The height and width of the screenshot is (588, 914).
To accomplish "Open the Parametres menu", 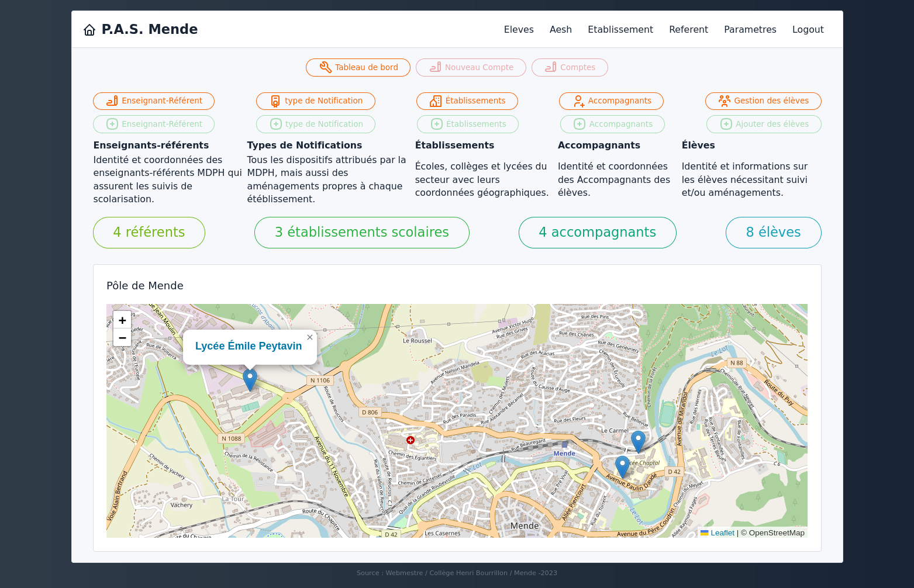I will click(750, 30).
